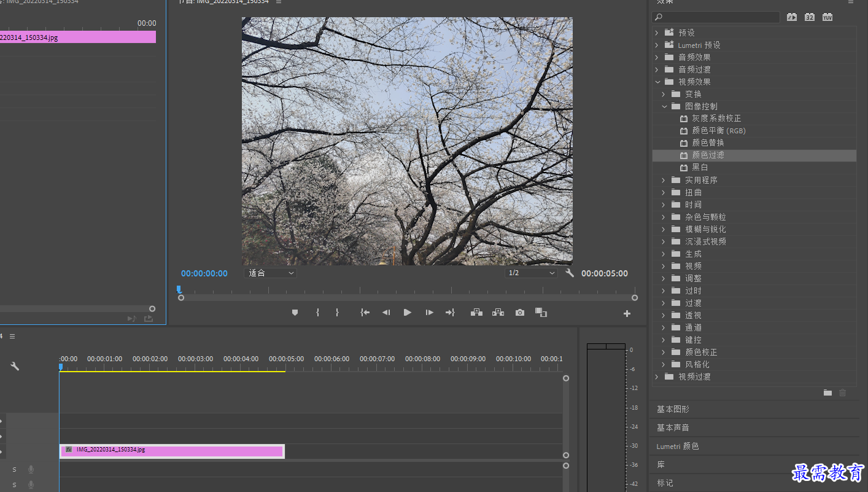Viewport: 868px width, 492px height.
Task: Click the blue current timecode 00:00:00:00
Action: coord(204,273)
